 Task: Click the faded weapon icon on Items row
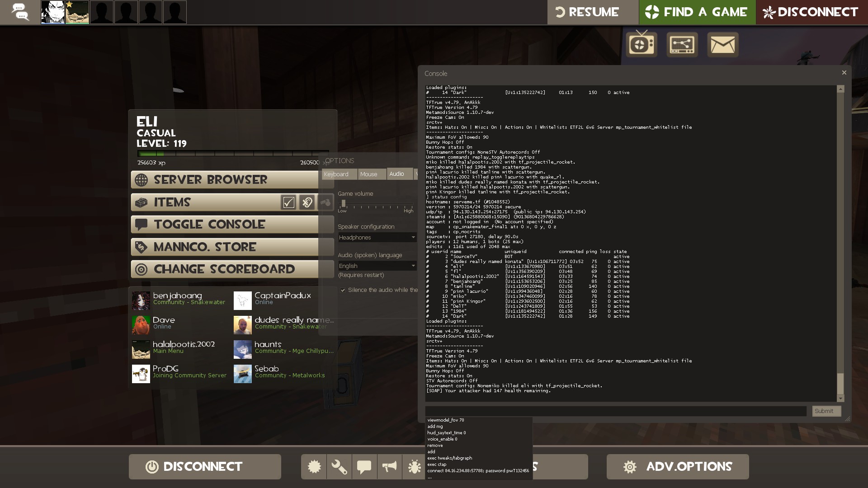325,202
